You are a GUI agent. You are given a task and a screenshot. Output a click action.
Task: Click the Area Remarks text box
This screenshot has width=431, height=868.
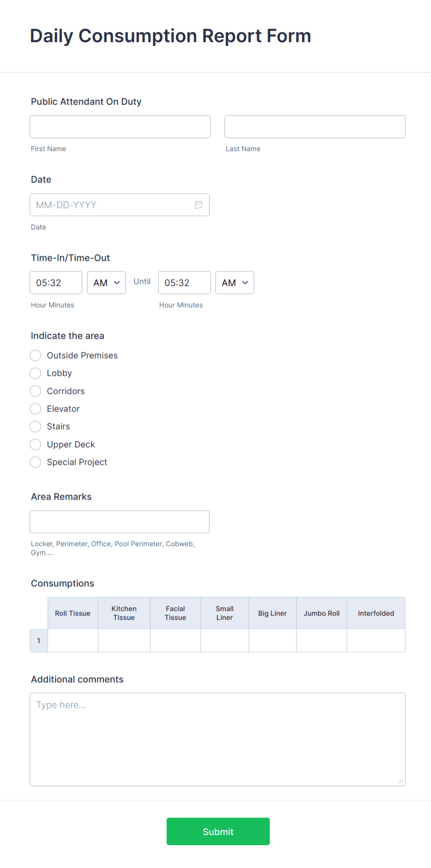pos(120,521)
